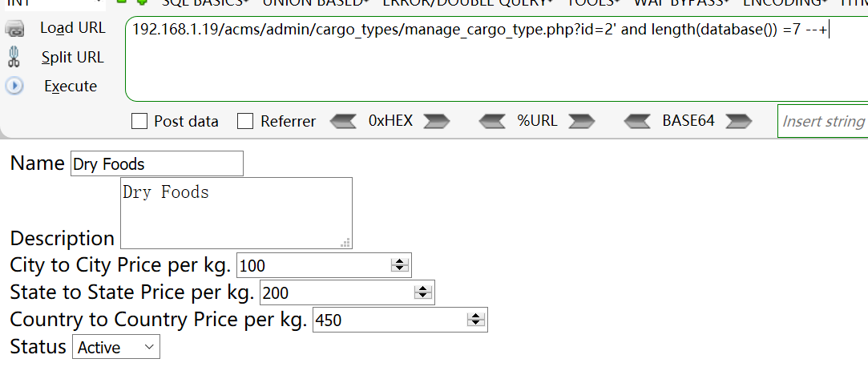Click the City to City Price label
The width and height of the screenshot is (868, 391).
point(120,265)
